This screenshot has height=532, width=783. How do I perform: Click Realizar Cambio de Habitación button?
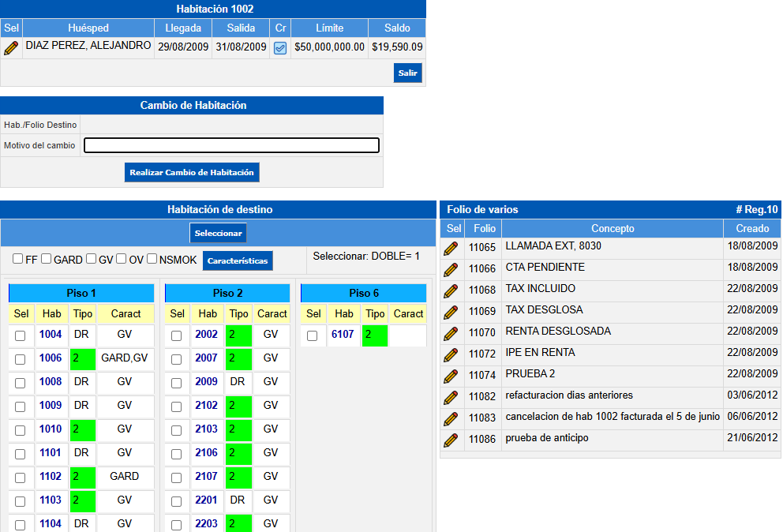pyautogui.click(x=192, y=172)
